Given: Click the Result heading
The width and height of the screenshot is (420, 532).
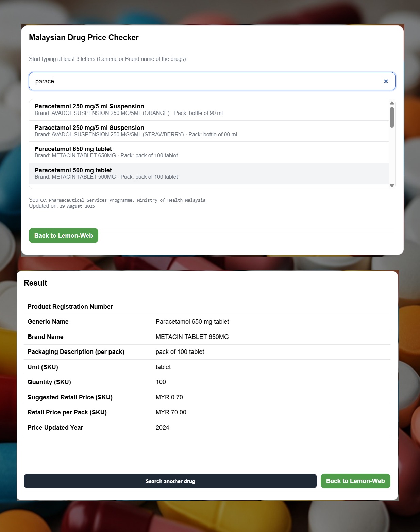Looking at the screenshot, I should [x=35, y=283].
